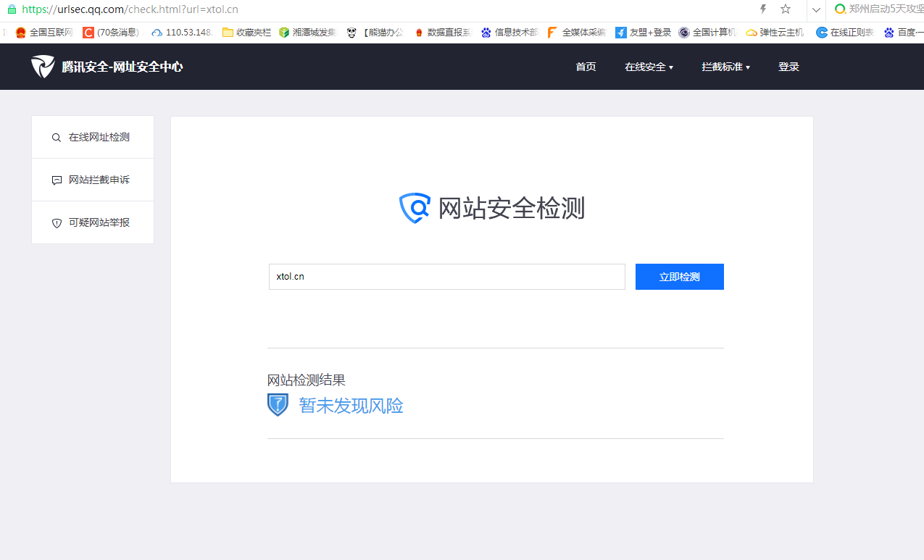This screenshot has height=560, width=924.
Task: Select 在线网址检测 in the sidebar
Action: click(93, 137)
